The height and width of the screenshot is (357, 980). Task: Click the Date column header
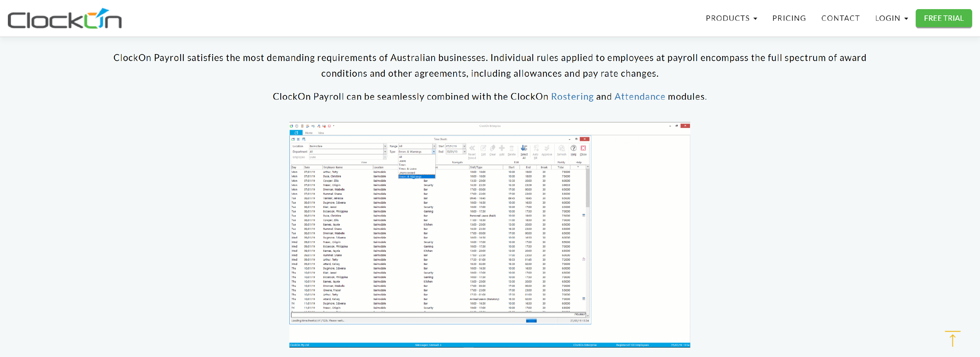pyautogui.click(x=312, y=167)
